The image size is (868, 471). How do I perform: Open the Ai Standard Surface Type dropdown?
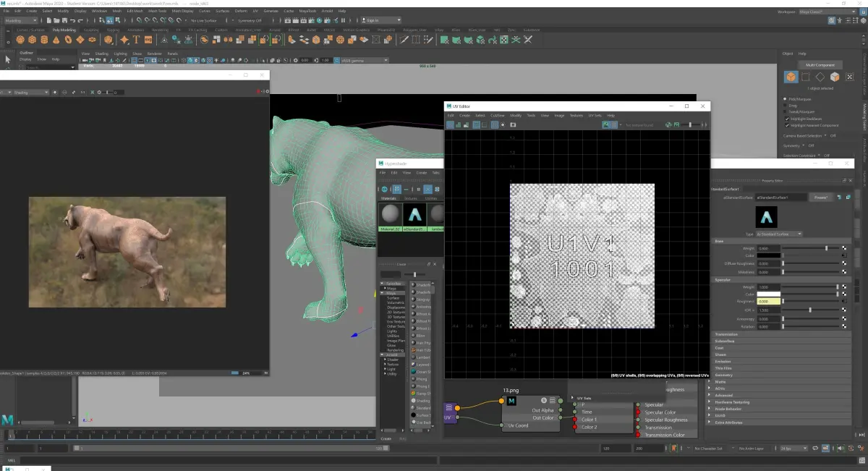(x=778, y=234)
